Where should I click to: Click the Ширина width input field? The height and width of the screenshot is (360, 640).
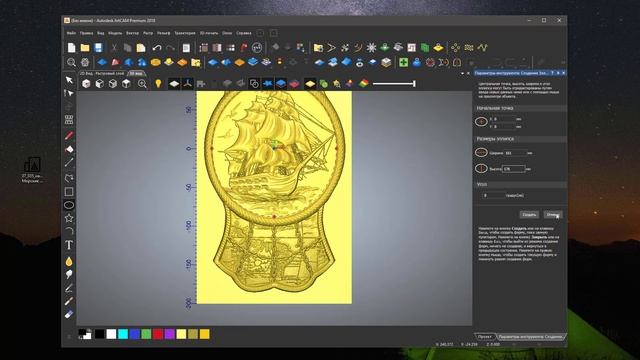[515, 153]
